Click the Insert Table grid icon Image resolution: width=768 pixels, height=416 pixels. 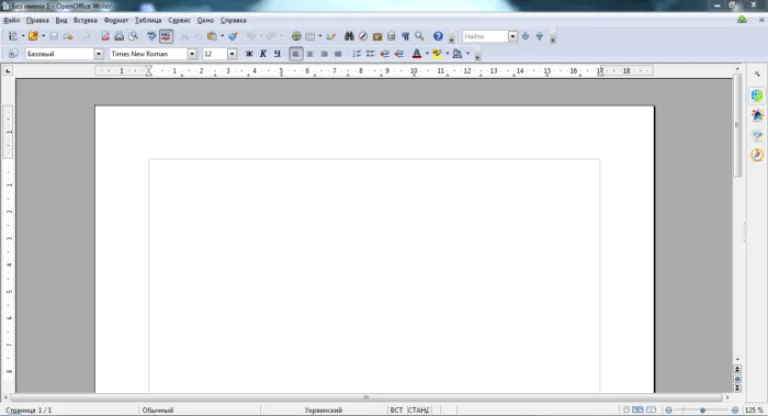[x=310, y=36]
